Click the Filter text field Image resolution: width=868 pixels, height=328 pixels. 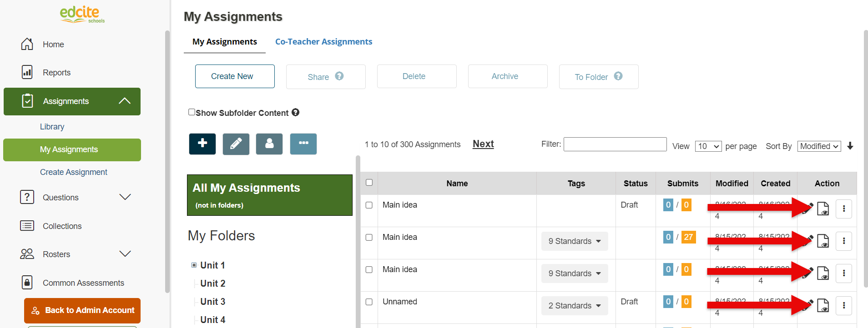(x=615, y=144)
